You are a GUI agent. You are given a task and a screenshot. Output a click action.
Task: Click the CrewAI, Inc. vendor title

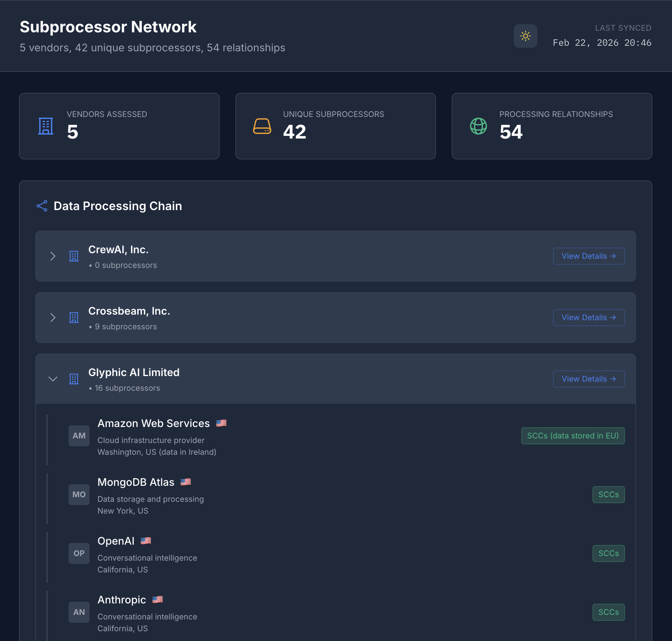[x=118, y=250]
